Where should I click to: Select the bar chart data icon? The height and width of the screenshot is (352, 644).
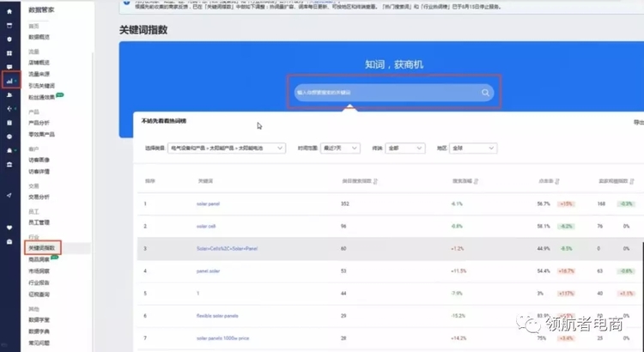click(9, 81)
